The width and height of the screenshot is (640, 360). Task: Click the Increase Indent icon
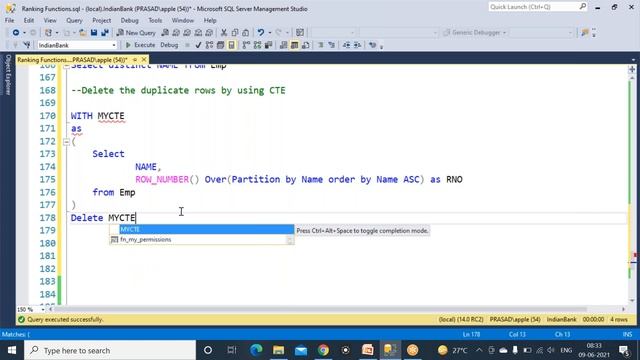357,45
